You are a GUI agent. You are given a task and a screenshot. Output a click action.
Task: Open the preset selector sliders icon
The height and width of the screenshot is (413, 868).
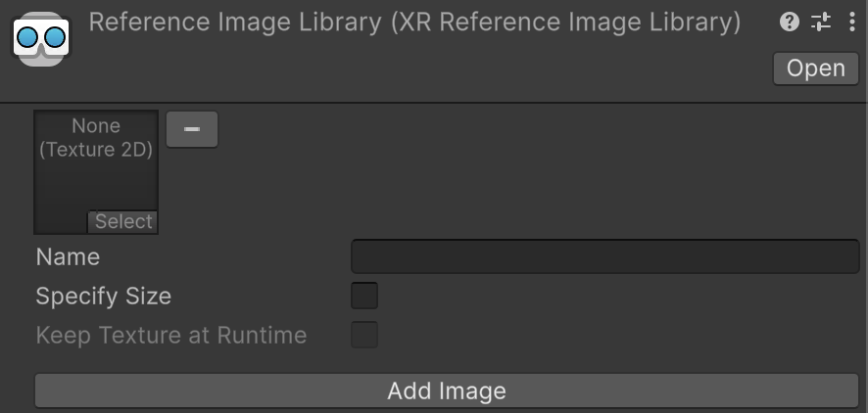[x=820, y=22]
